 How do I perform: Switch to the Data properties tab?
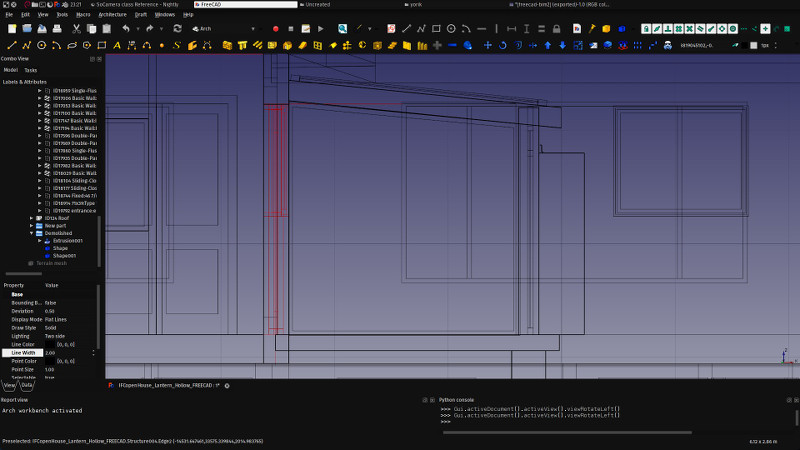27,384
